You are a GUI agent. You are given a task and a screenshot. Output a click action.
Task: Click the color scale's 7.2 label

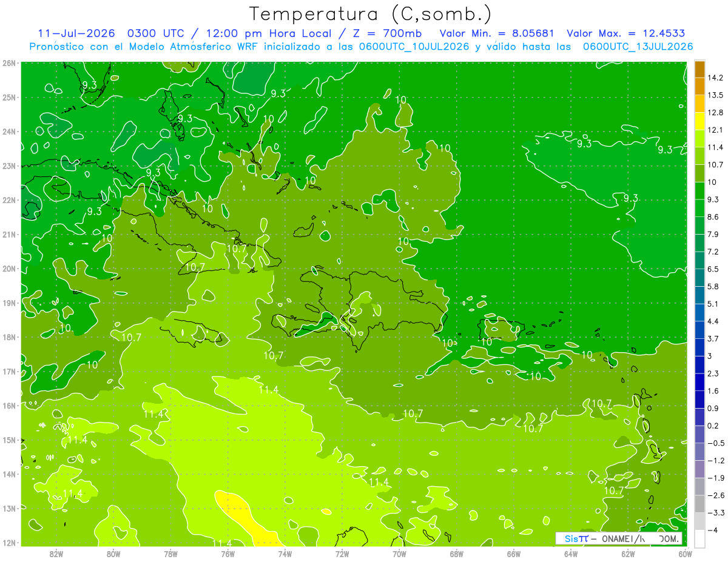pyautogui.click(x=713, y=252)
